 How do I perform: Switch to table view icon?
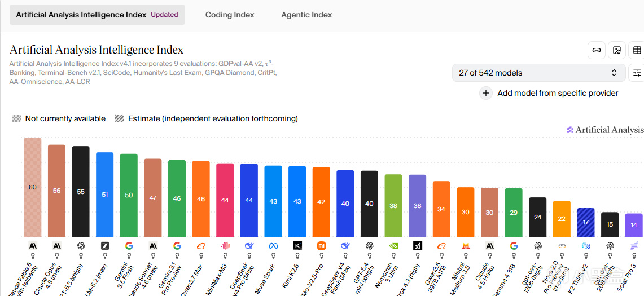(637, 51)
